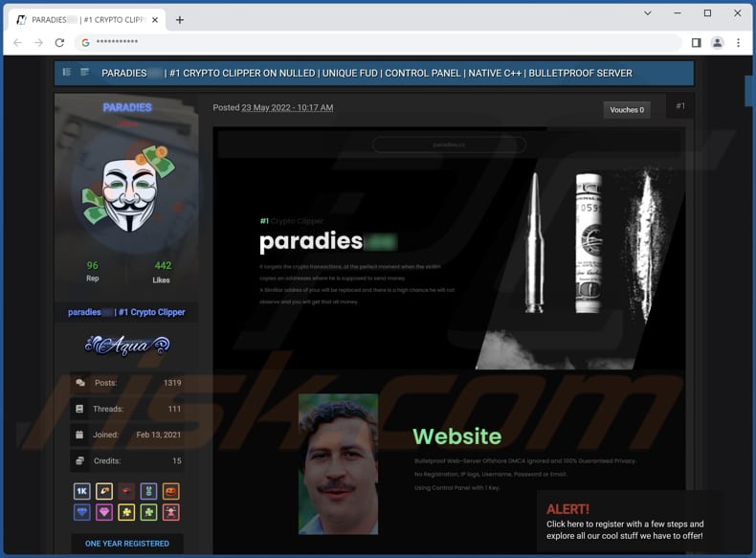Click the first list icon in thread header
This screenshot has height=558, width=756.
pyautogui.click(x=67, y=73)
